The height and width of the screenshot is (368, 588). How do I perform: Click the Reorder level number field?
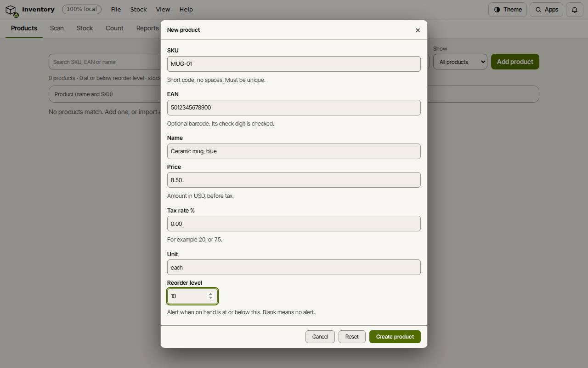pos(192,296)
